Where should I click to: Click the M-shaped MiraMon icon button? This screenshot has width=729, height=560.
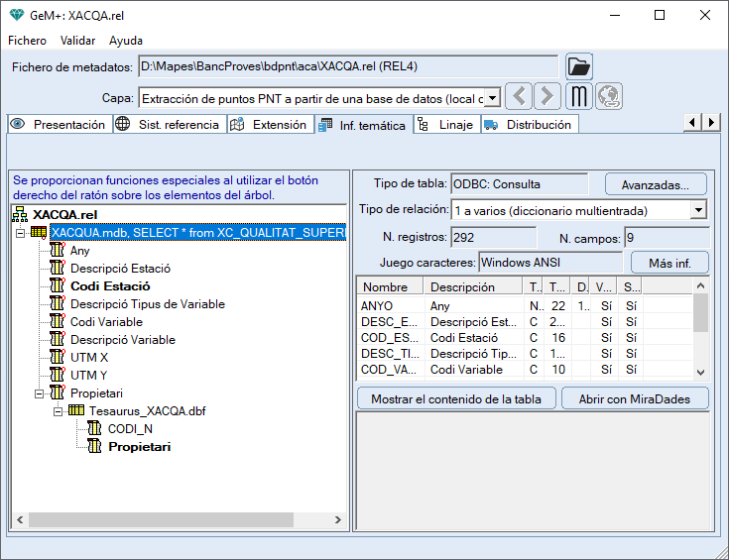point(579,97)
